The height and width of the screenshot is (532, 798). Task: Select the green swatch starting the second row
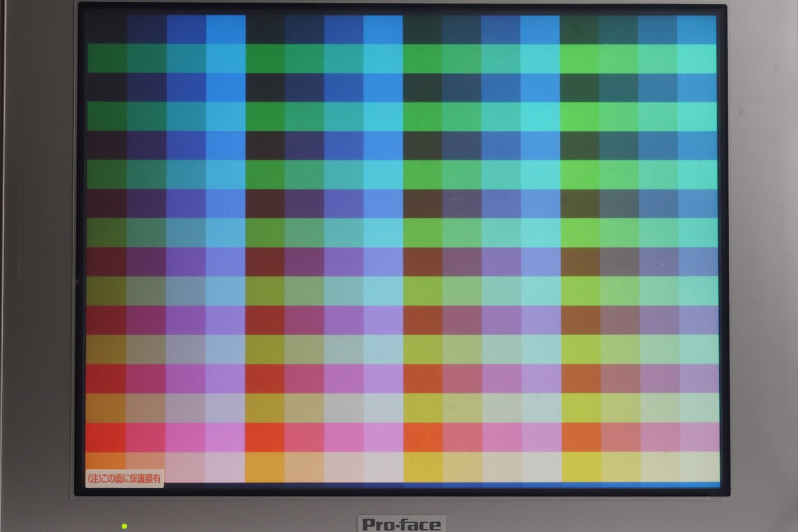[x=107, y=58]
